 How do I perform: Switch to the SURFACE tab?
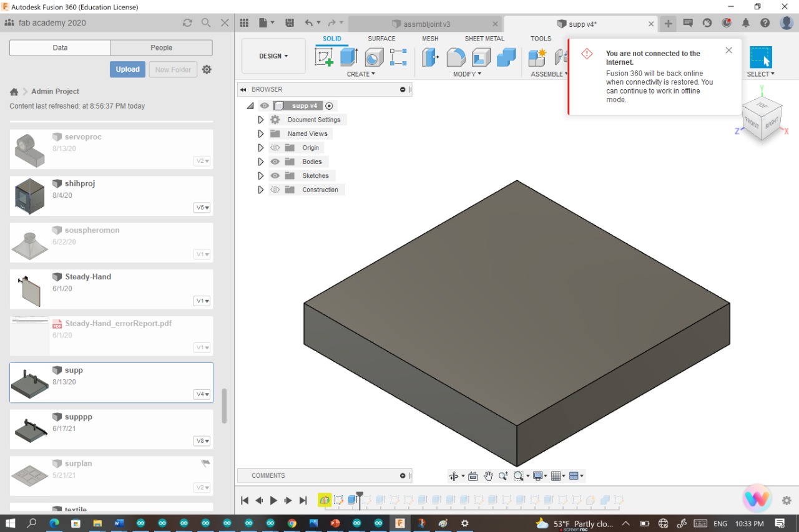pyautogui.click(x=381, y=39)
